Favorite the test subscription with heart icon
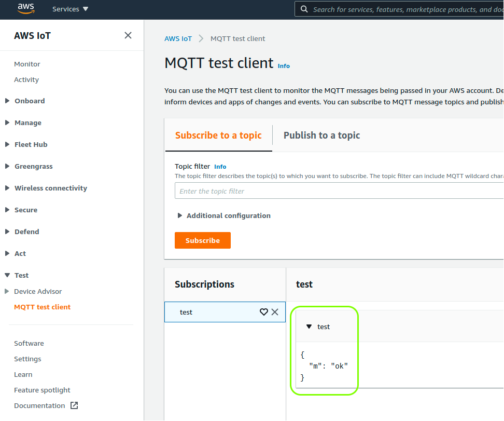Image resolution: width=504 pixels, height=421 pixels. (264, 312)
